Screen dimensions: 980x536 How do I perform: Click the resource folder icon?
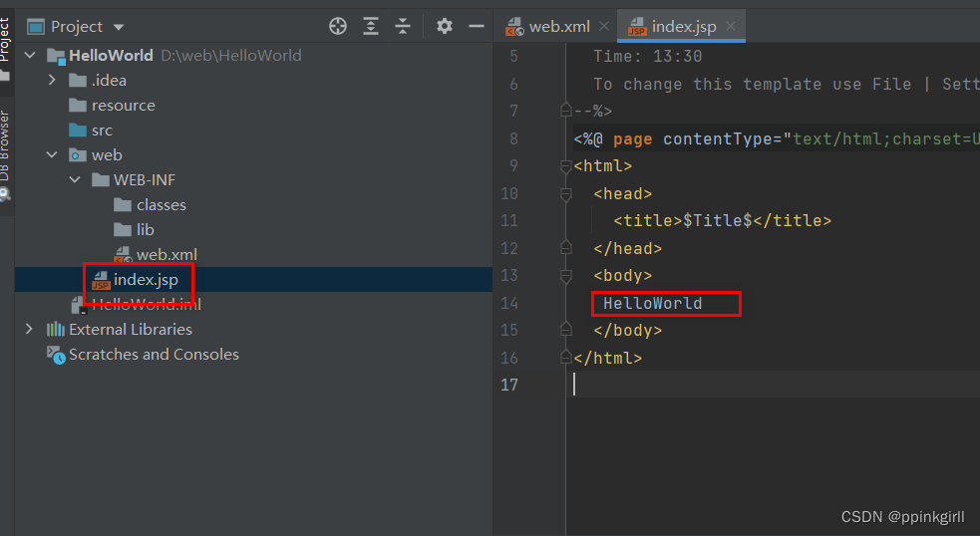pos(78,105)
